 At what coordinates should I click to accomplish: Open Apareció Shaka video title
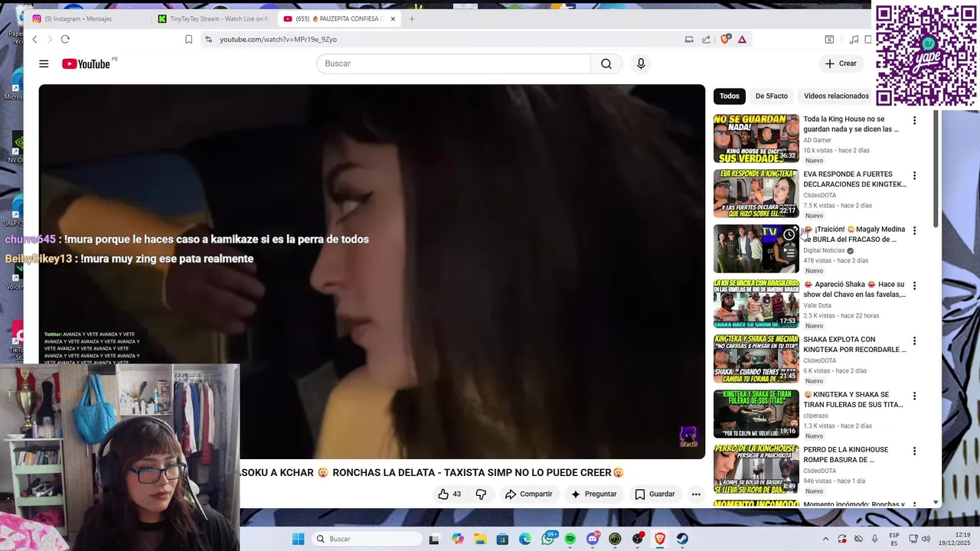[854, 289]
